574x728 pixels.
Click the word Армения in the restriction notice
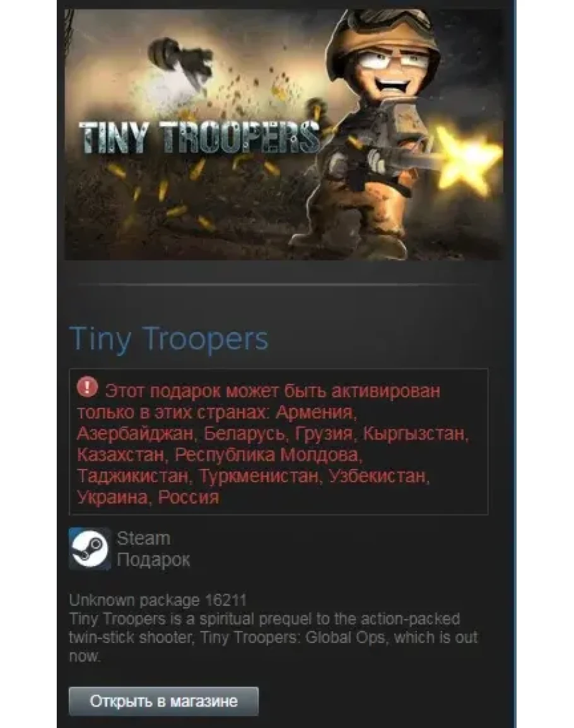pyautogui.click(x=315, y=412)
